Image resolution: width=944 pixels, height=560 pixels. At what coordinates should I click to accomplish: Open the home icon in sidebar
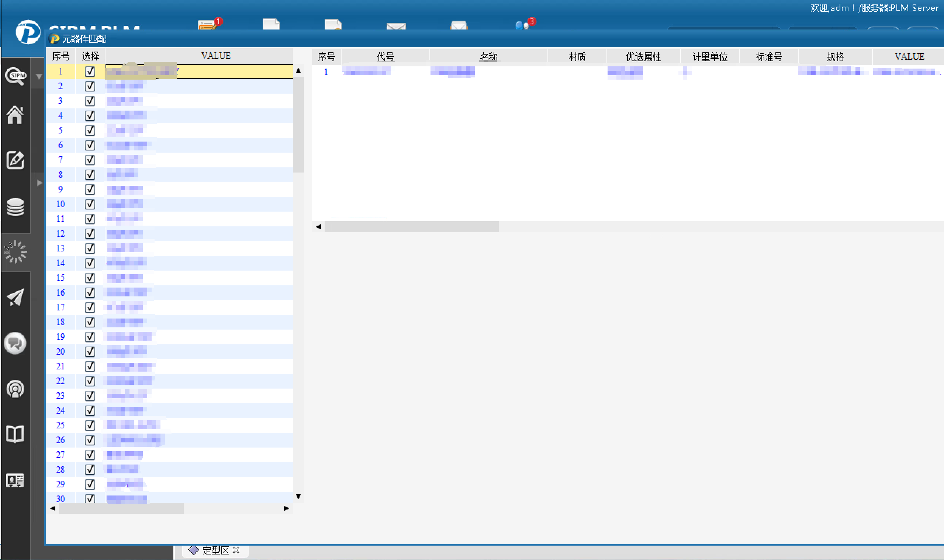pyautogui.click(x=15, y=115)
